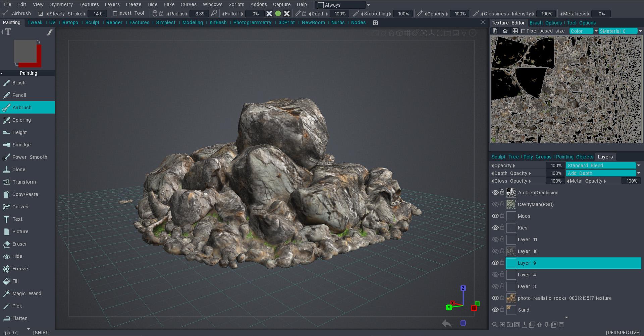Hide the AmbientOcclusion layer

coord(495,193)
